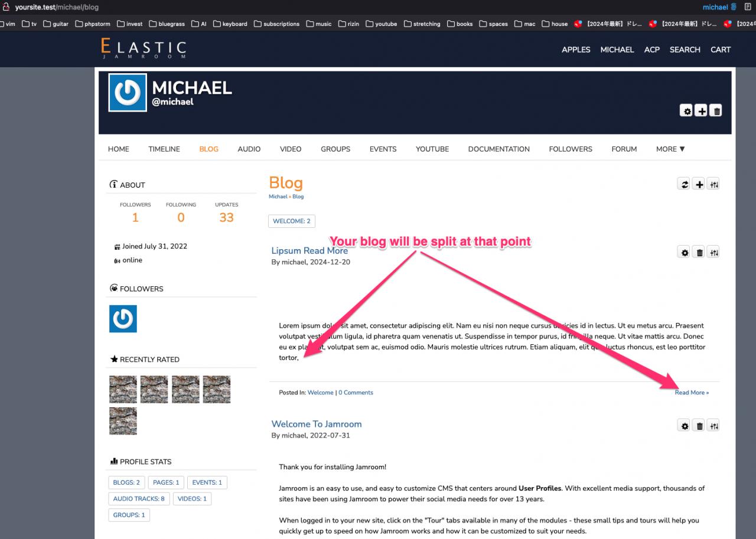
Task: Click the @michael handle in profile header
Action: [x=173, y=102]
